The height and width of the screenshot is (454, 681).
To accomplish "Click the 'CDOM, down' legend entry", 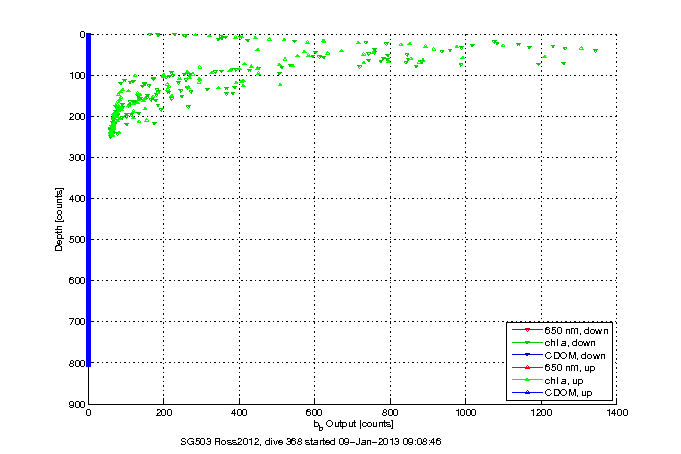I will (x=559, y=355).
